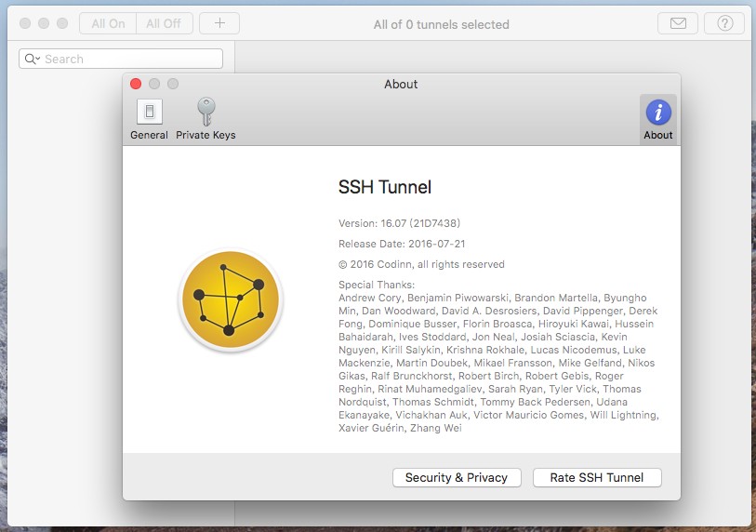
Task: Click the Version: 16.07 (21D7438) text
Action: (399, 223)
